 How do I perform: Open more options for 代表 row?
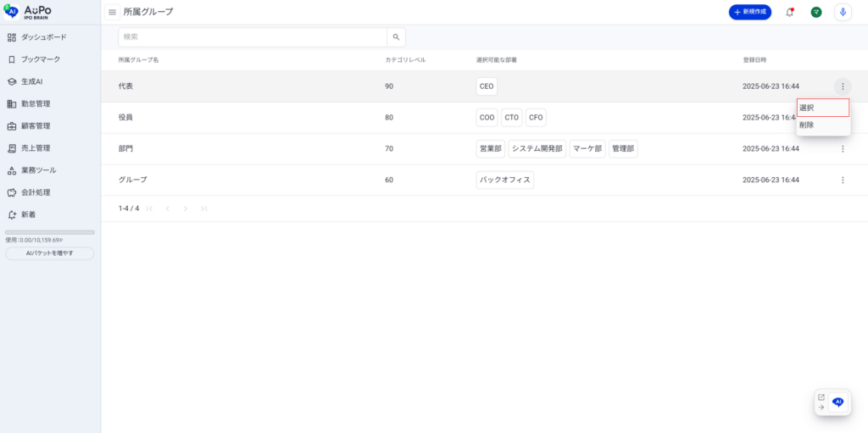click(842, 86)
